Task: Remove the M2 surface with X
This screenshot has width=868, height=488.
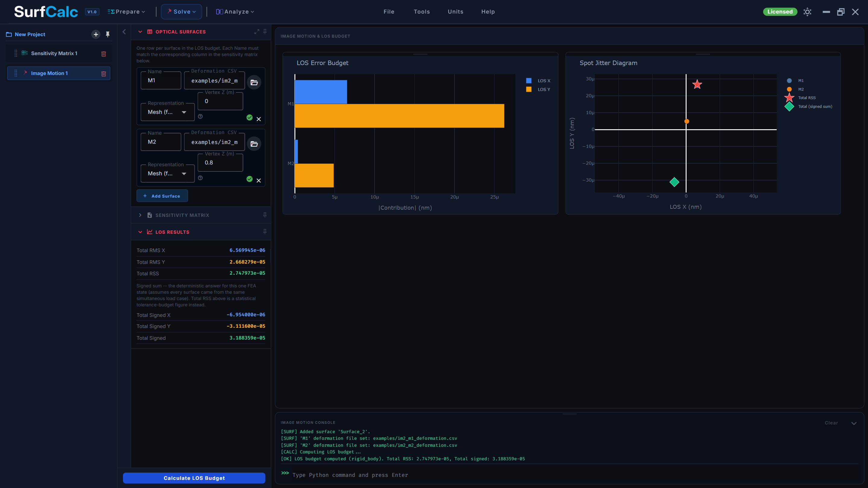Action: 259,181
